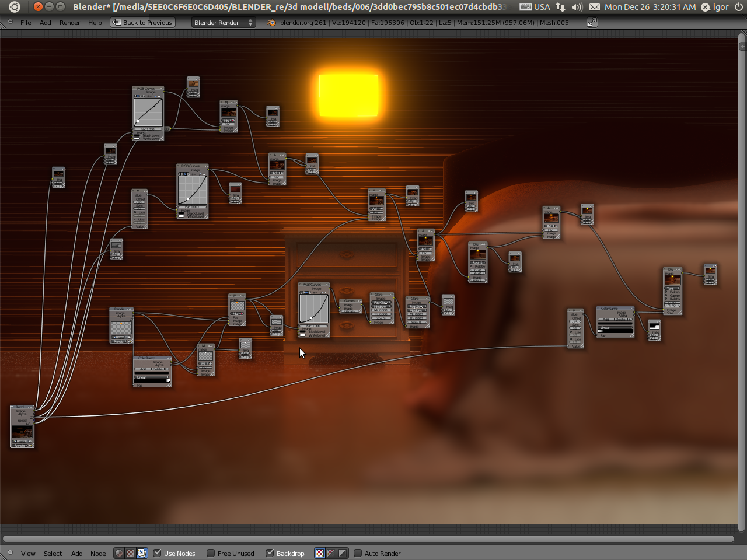Disable the Use Nodes checkbox
The width and height of the screenshot is (747, 560).
coord(158,553)
